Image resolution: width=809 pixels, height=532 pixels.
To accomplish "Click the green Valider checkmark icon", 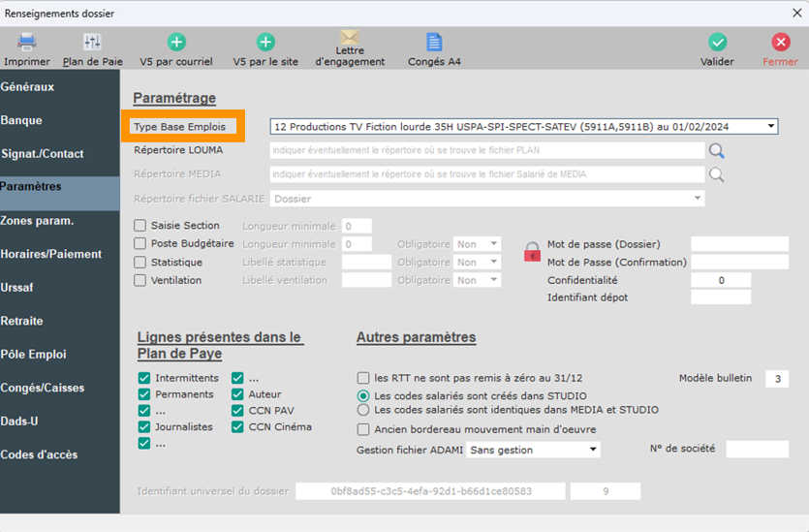I will click(717, 43).
